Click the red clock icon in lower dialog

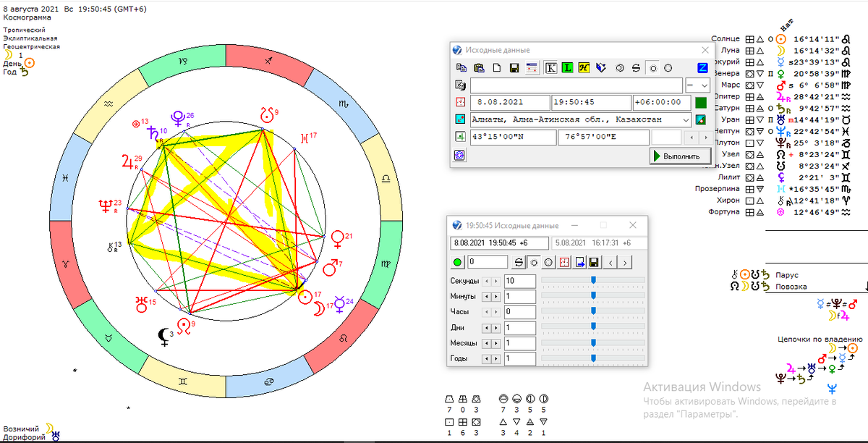point(564,262)
